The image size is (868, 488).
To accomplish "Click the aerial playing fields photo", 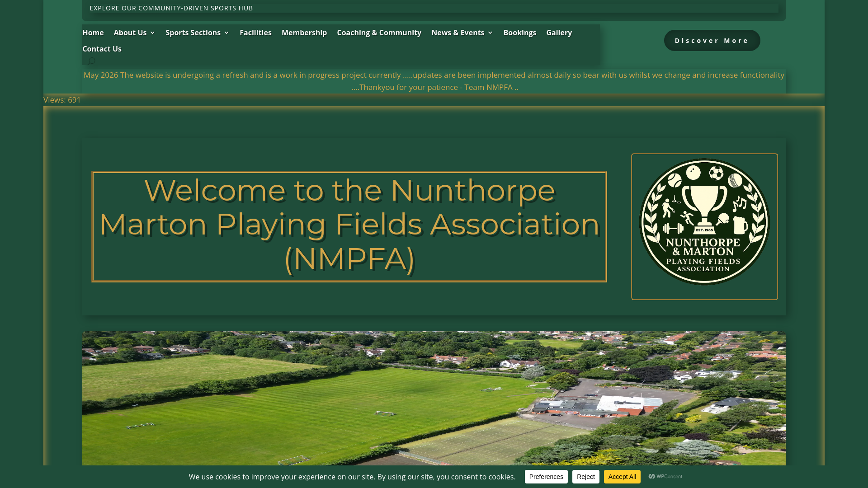I will tap(434, 399).
